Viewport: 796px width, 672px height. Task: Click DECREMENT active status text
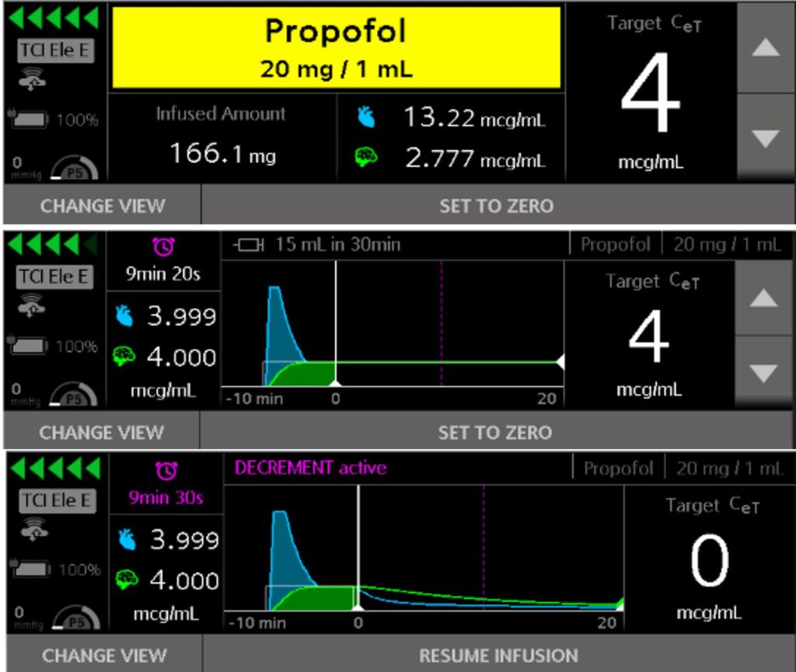click(310, 467)
